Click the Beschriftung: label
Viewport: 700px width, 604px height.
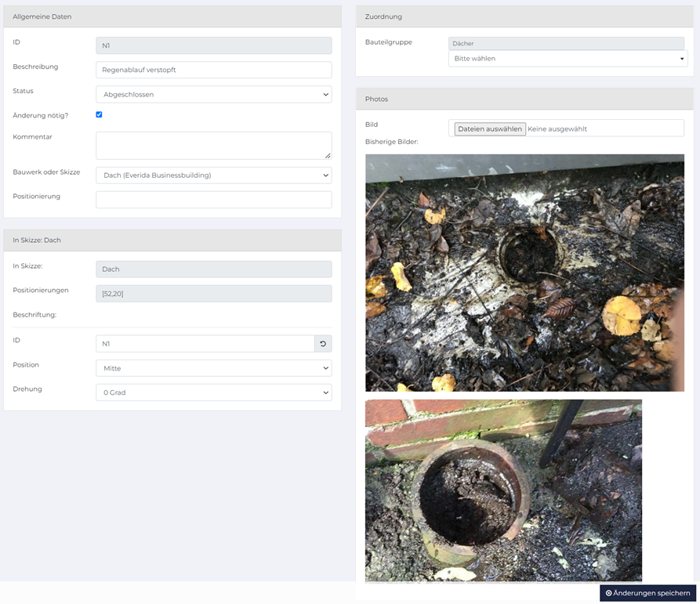pyautogui.click(x=34, y=315)
